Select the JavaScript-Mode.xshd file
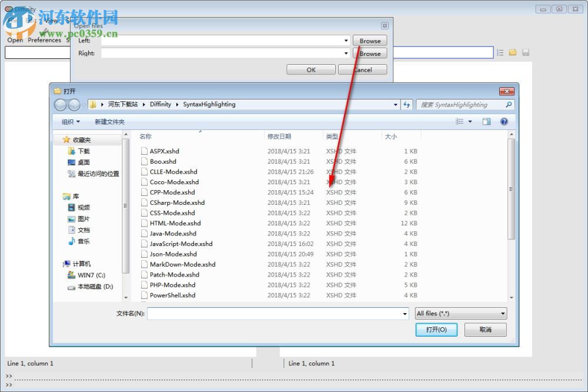Image resolution: width=588 pixels, height=392 pixels. pos(177,244)
